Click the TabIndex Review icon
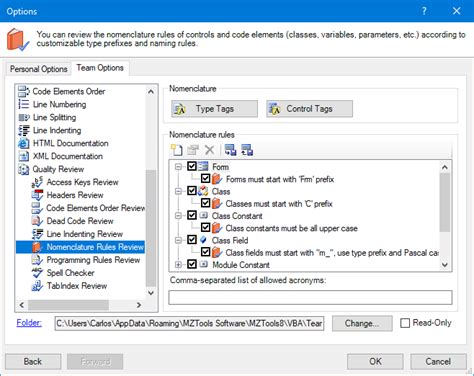This screenshot has width=474, height=376. [x=37, y=286]
